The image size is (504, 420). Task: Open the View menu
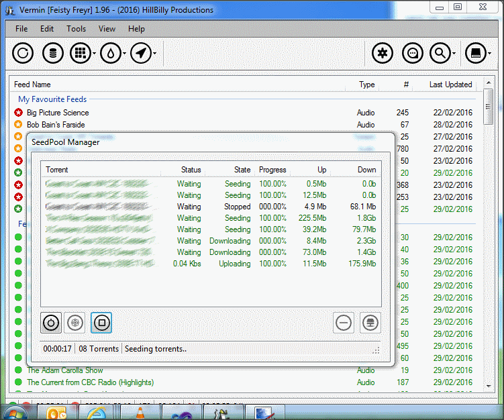[107, 29]
